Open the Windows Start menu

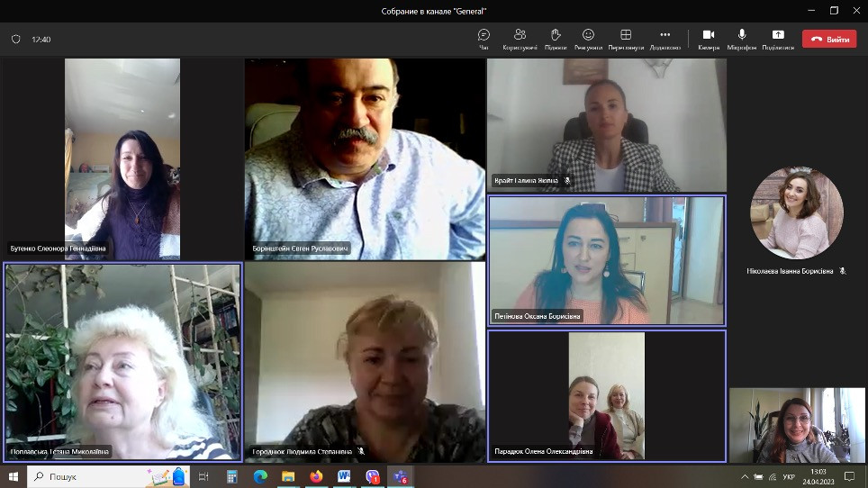click(x=14, y=476)
